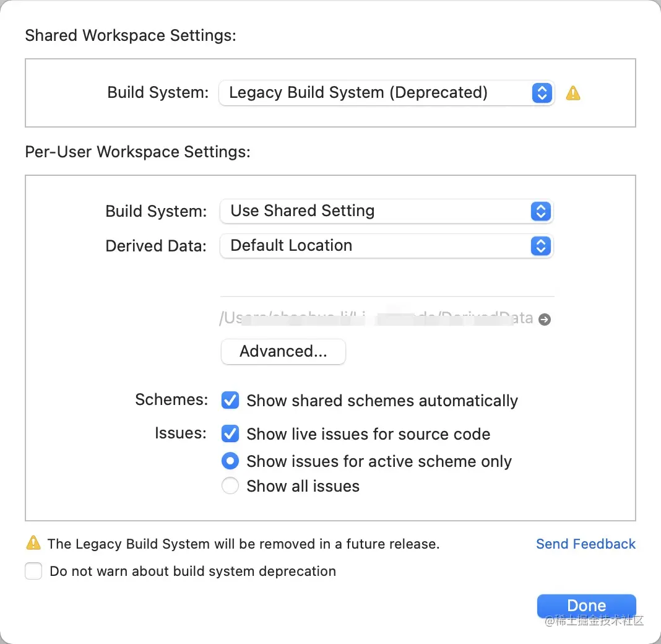Select Show issues for active scheme only
Image resolution: width=661 pixels, height=644 pixels.
tap(230, 461)
